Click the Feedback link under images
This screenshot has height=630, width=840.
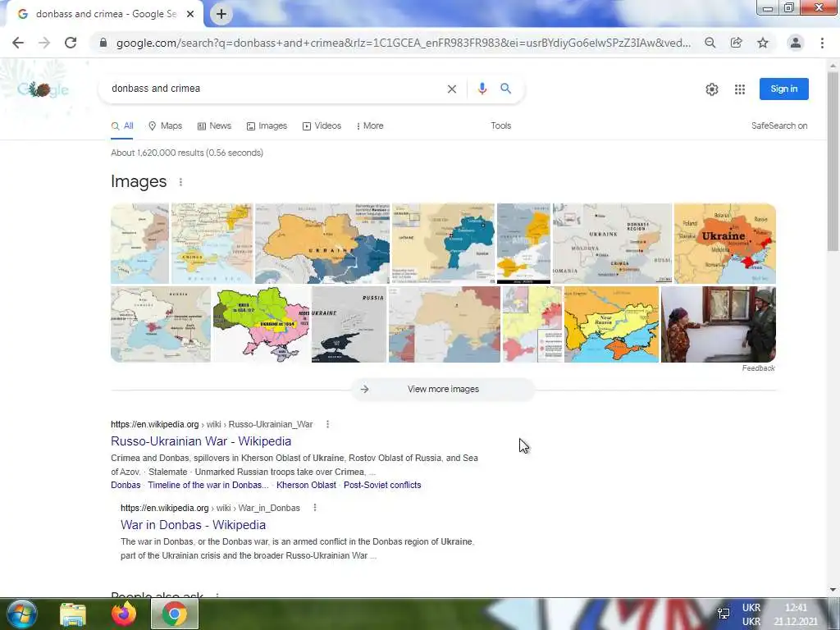[x=758, y=368]
